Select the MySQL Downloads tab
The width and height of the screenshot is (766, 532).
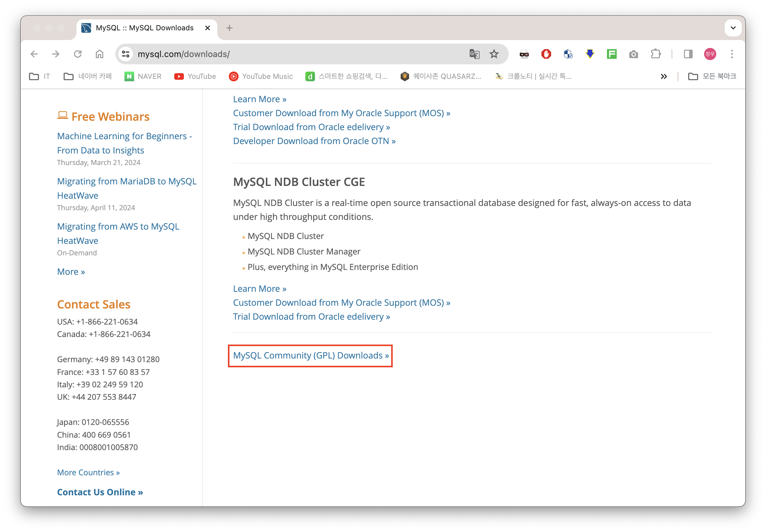[x=144, y=28]
